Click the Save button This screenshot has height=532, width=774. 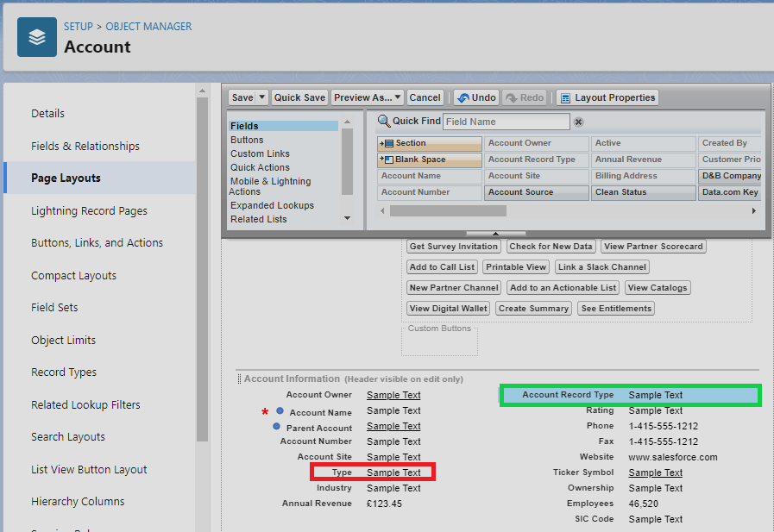tap(242, 97)
